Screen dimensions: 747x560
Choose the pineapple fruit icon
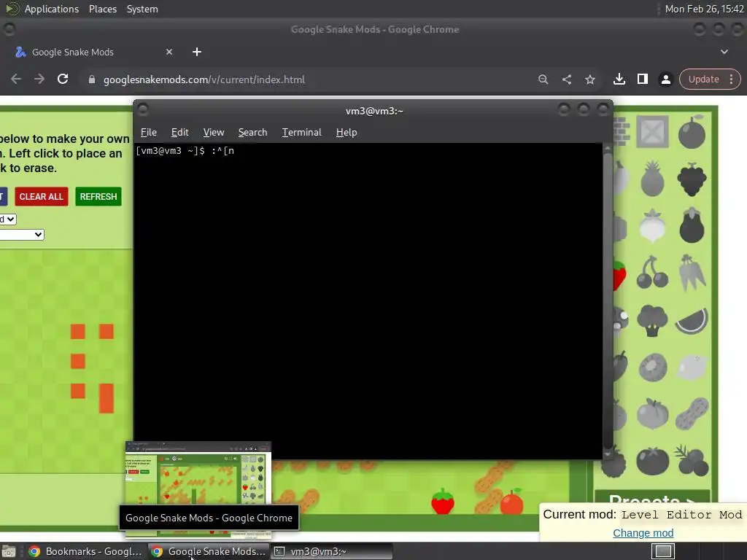click(x=652, y=179)
